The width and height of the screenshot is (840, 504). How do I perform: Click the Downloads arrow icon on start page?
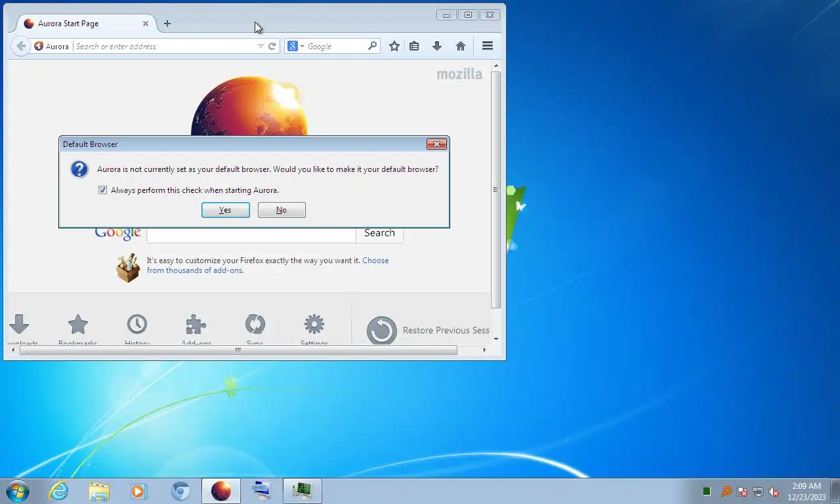(x=19, y=324)
